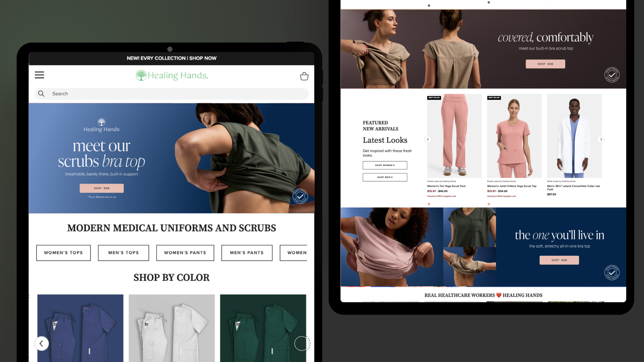Select the Men's Pants category
Image resolution: width=644 pixels, height=362 pixels.
[x=247, y=253]
